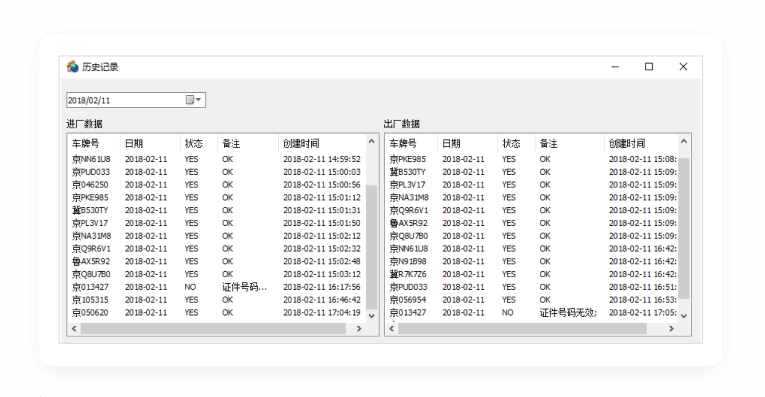The image size is (765, 397).
Task: Select 京105315 row in 进厂数据
Action: click(x=217, y=299)
